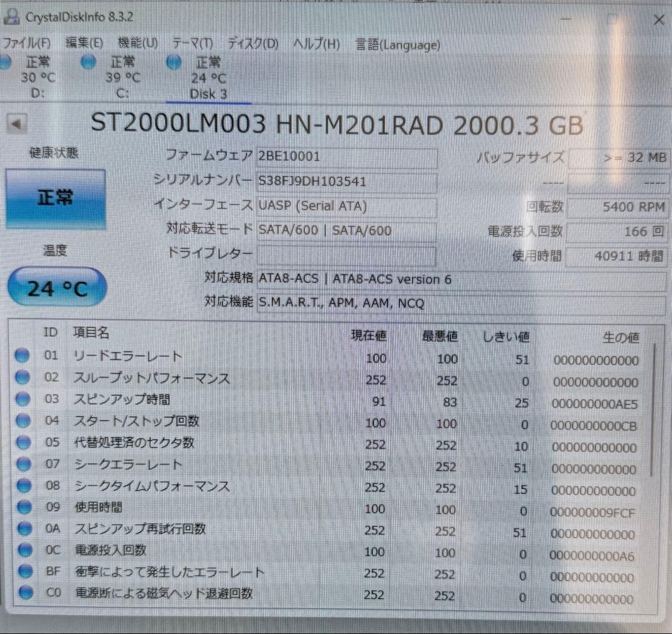
Task: Open the ファイル(F) menu
Action: (27, 43)
